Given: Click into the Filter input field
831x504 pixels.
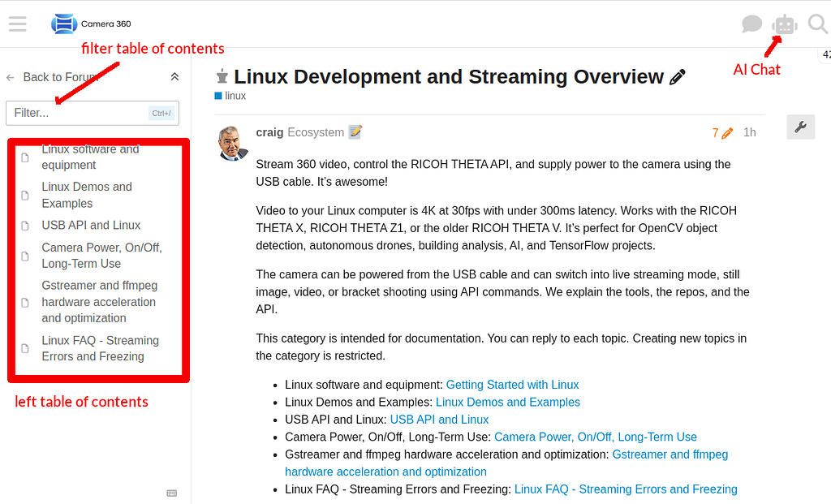Looking at the screenshot, I should (93, 113).
